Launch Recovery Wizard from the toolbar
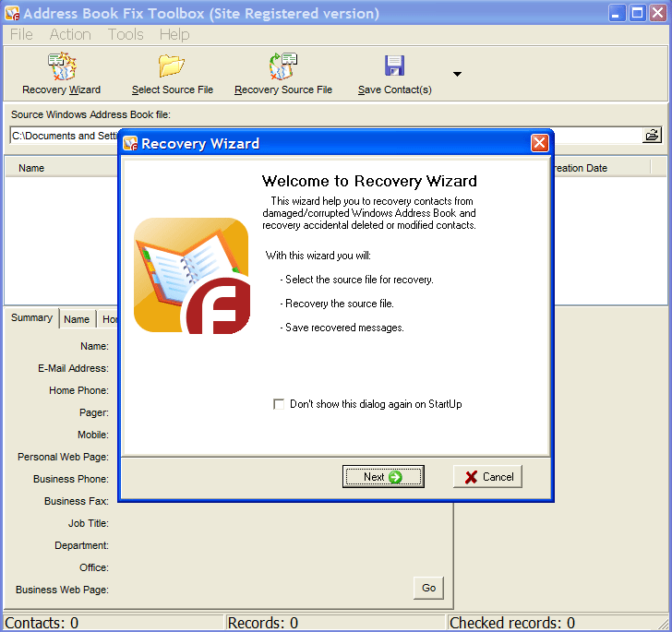Screen dimensions: 672x632 pyautogui.click(x=62, y=73)
